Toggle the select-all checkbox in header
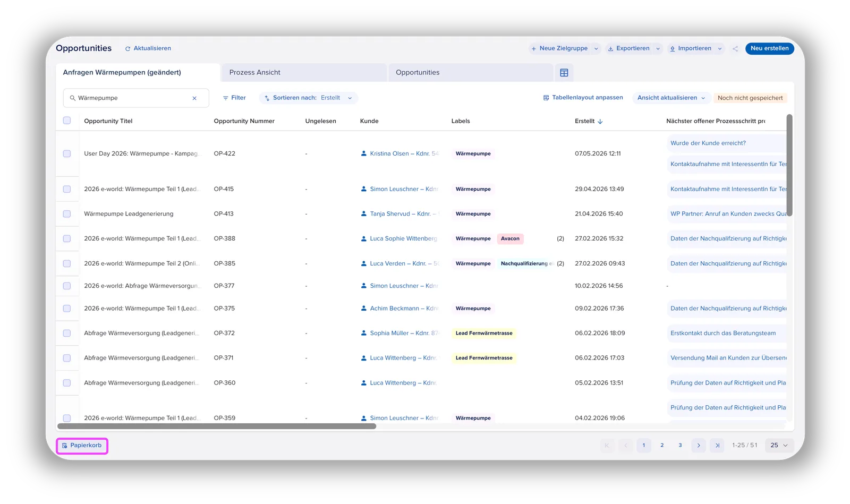The height and width of the screenshot is (504, 850). click(67, 121)
